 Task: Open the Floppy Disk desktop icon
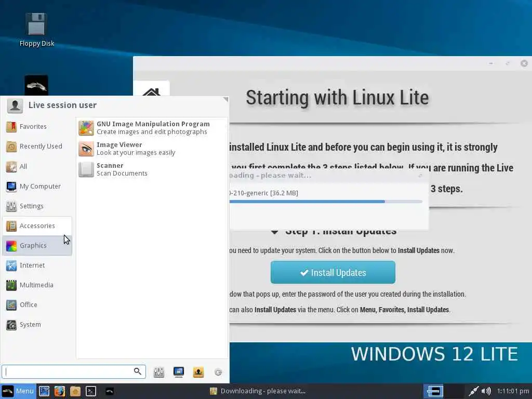(x=36, y=30)
